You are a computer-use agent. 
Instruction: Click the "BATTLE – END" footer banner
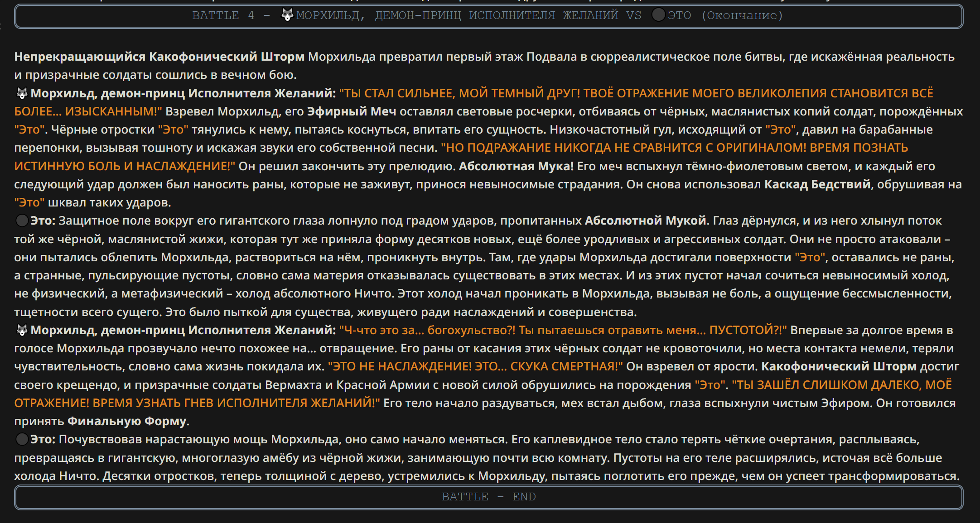[489, 497]
